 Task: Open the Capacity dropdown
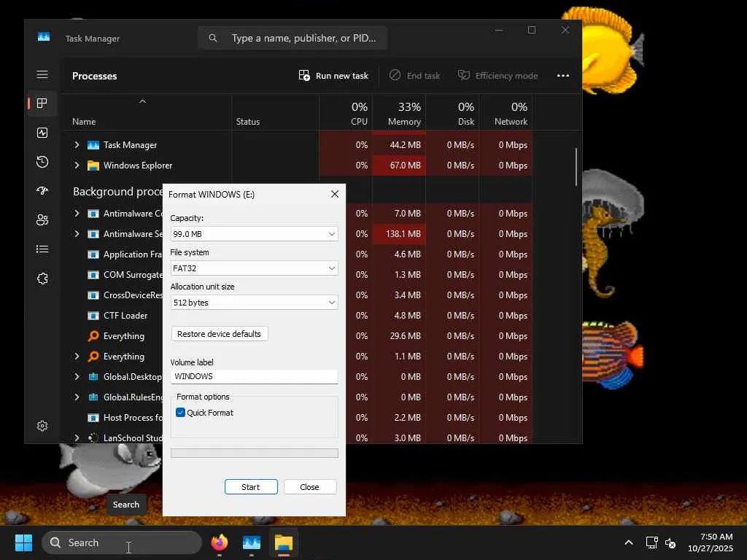tap(255, 234)
